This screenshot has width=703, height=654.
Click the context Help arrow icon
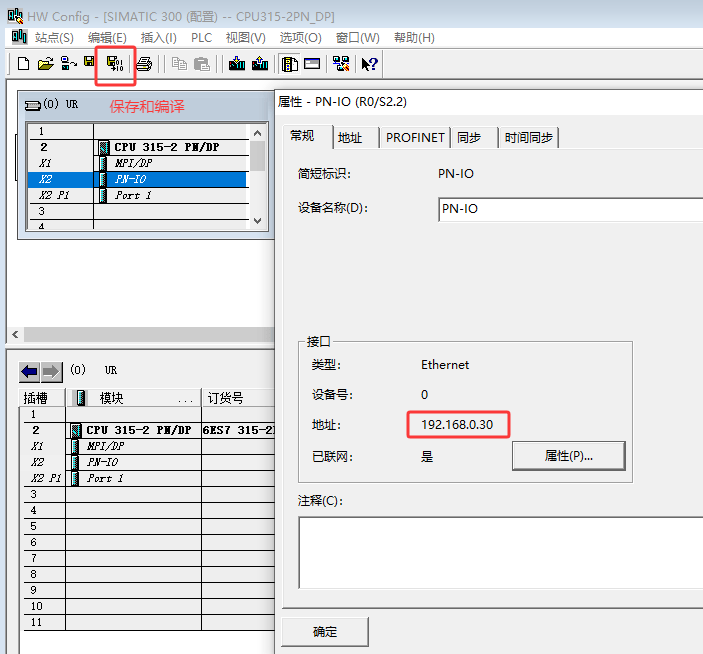369,64
